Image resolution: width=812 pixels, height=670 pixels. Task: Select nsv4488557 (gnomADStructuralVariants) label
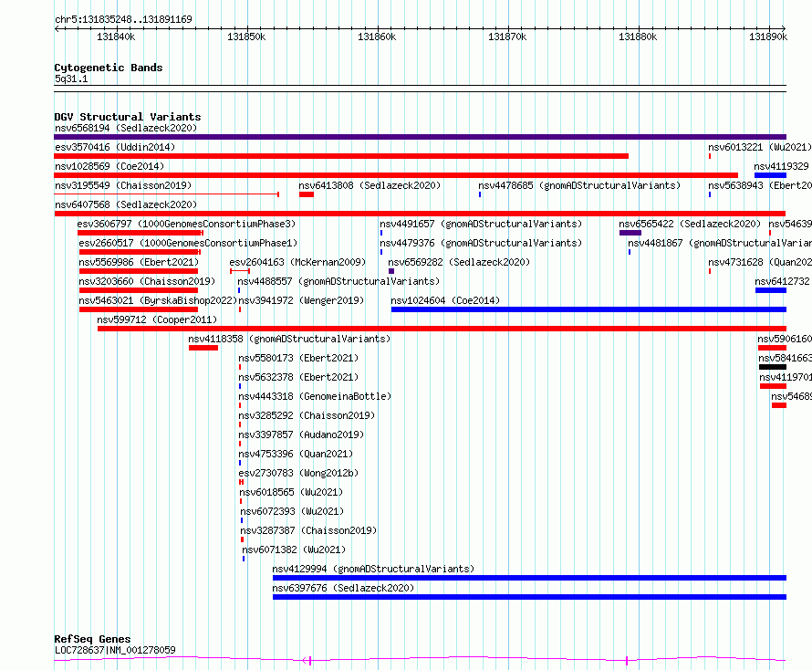pos(338,281)
